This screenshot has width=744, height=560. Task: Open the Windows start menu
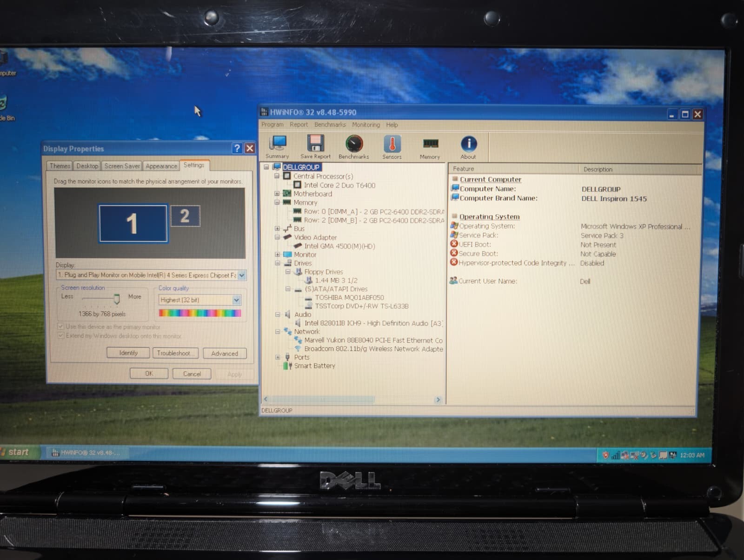click(19, 452)
